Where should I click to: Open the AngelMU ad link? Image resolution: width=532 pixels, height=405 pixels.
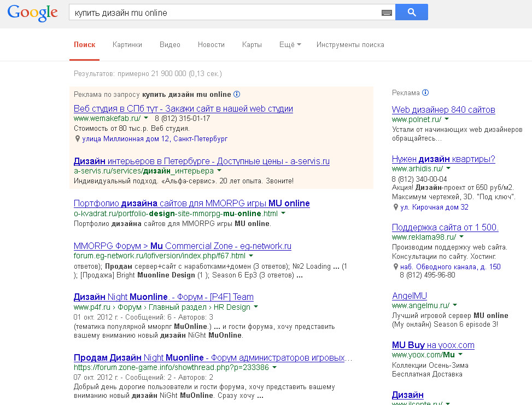point(410,296)
